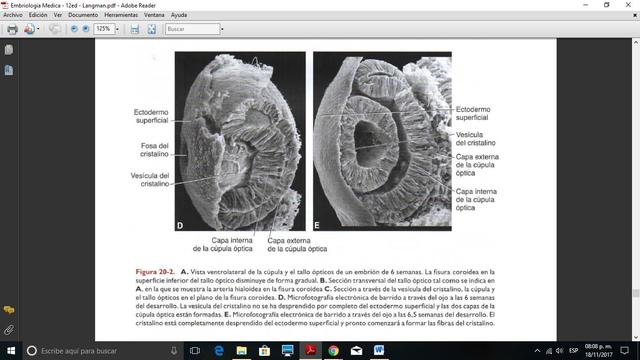Open the Documento menu
This screenshot has width=640, height=360.
point(83,15)
